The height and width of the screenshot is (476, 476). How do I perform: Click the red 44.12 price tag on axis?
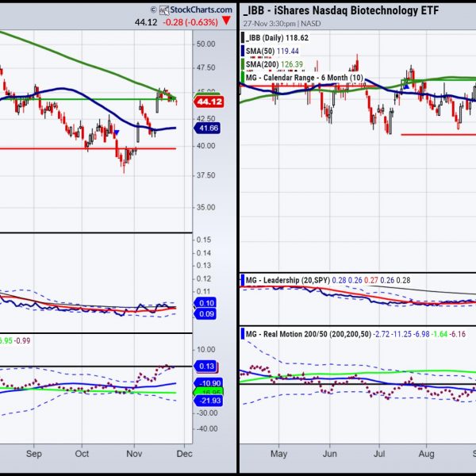[209, 102]
